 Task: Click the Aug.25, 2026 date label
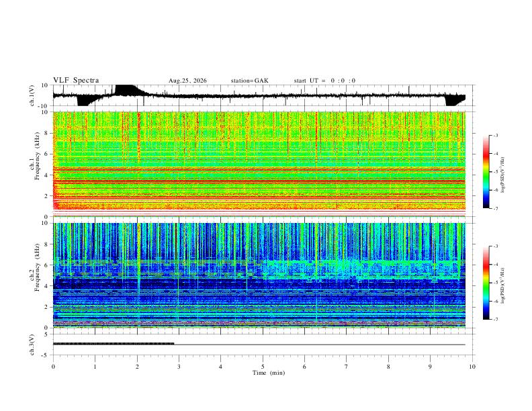click(187, 81)
